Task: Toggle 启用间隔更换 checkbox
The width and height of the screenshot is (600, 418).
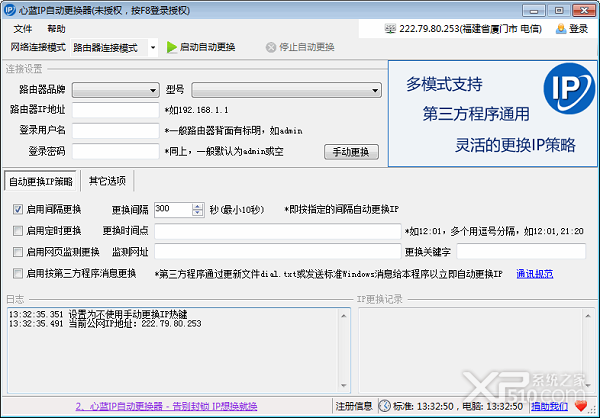Action: [x=18, y=209]
